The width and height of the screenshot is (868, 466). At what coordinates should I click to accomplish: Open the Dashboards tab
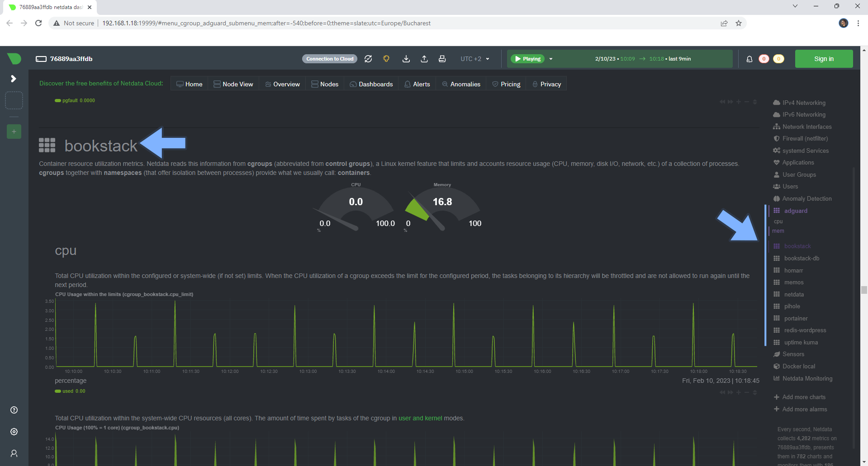point(371,84)
